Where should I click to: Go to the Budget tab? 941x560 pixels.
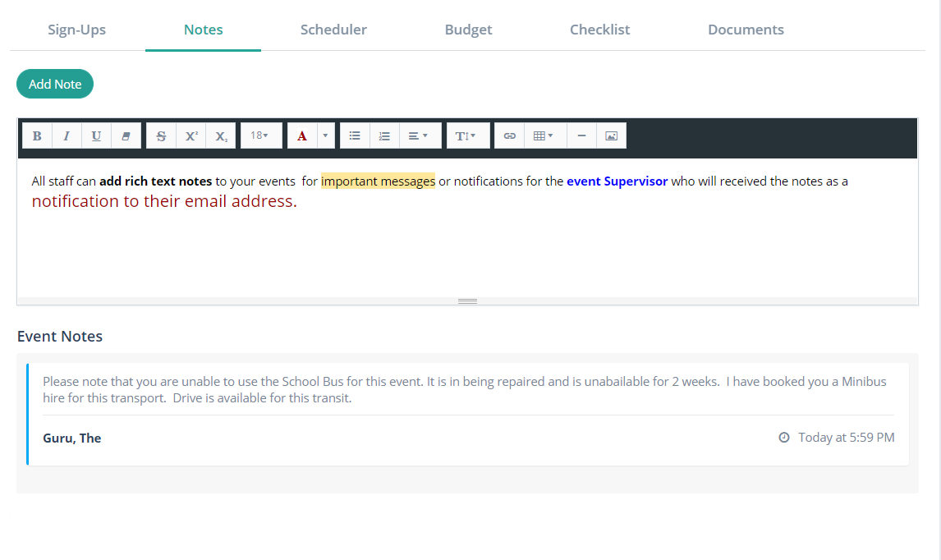point(468,30)
